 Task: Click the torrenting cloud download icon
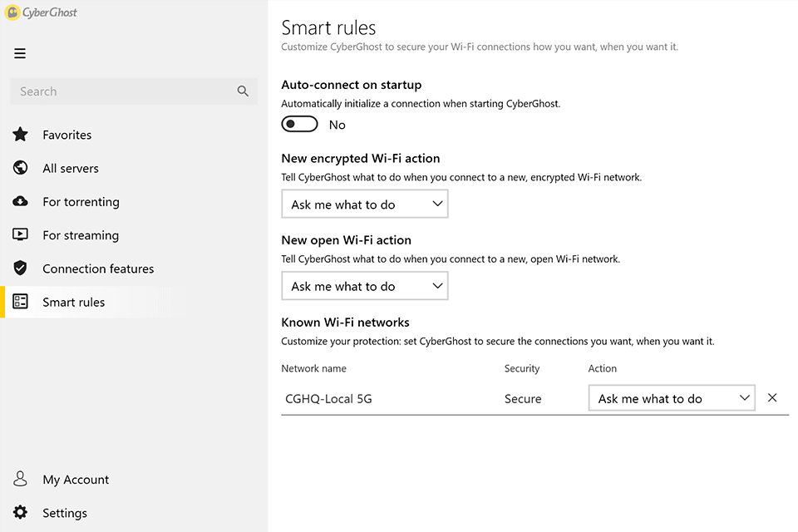pyautogui.click(x=21, y=202)
